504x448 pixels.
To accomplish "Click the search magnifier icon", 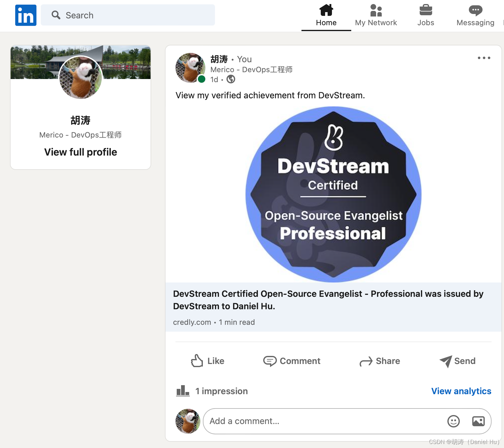I will tap(56, 15).
